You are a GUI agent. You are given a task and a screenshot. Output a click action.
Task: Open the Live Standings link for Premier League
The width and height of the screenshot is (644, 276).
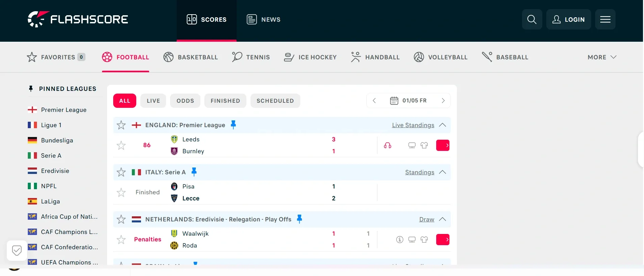tap(413, 125)
